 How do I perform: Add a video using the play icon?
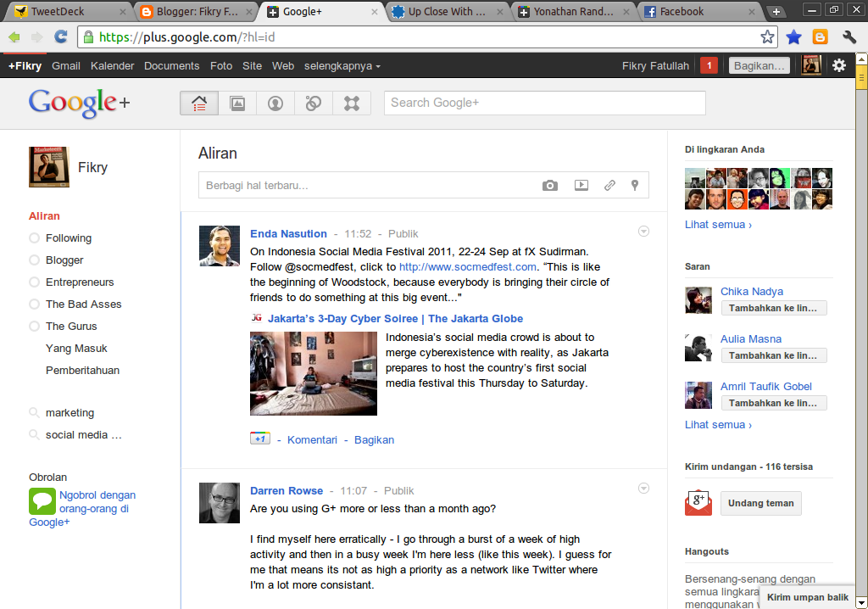point(581,185)
